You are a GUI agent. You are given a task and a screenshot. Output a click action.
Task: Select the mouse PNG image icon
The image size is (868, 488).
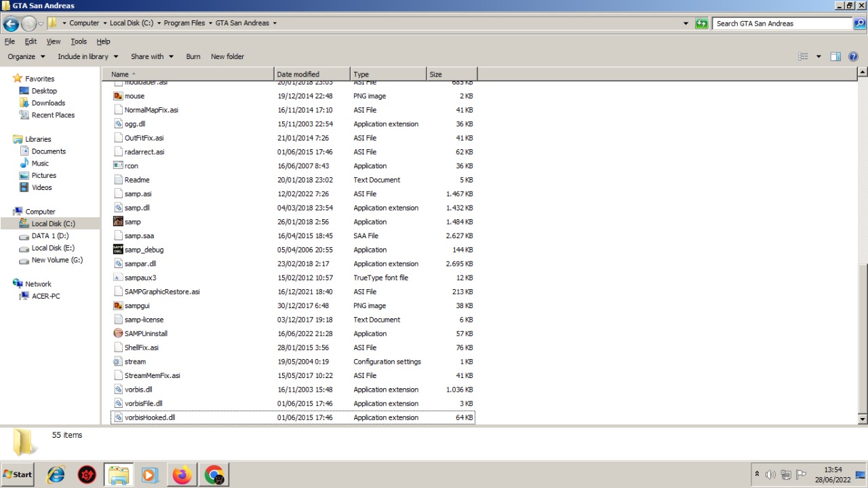point(118,96)
